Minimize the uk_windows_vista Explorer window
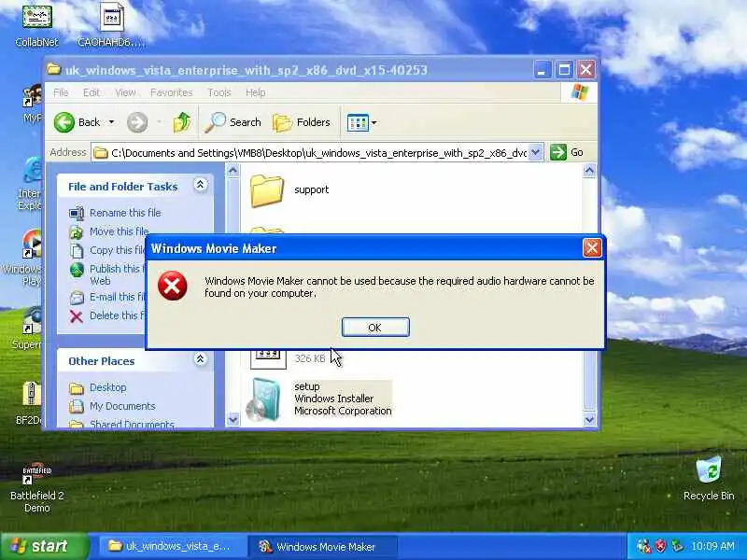 point(542,70)
